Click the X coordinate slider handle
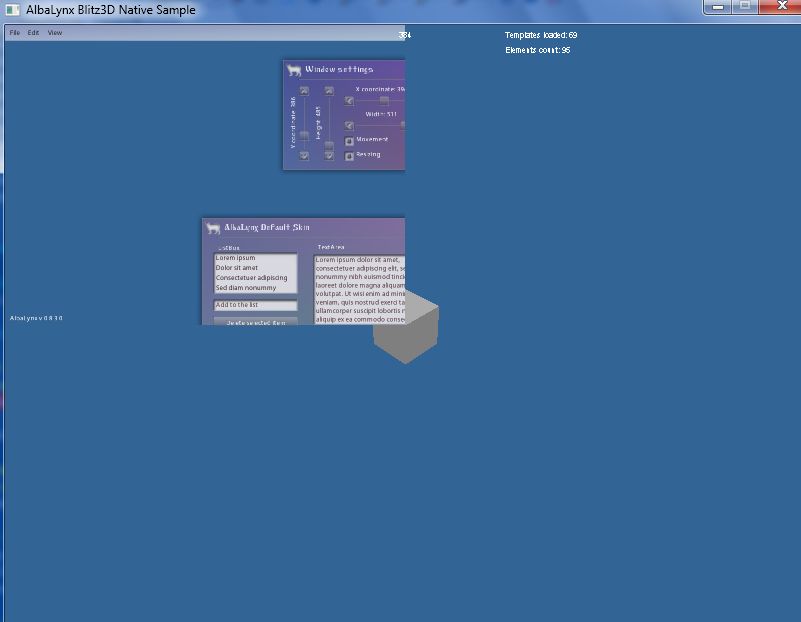The width and height of the screenshot is (801, 622). [x=384, y=101]
